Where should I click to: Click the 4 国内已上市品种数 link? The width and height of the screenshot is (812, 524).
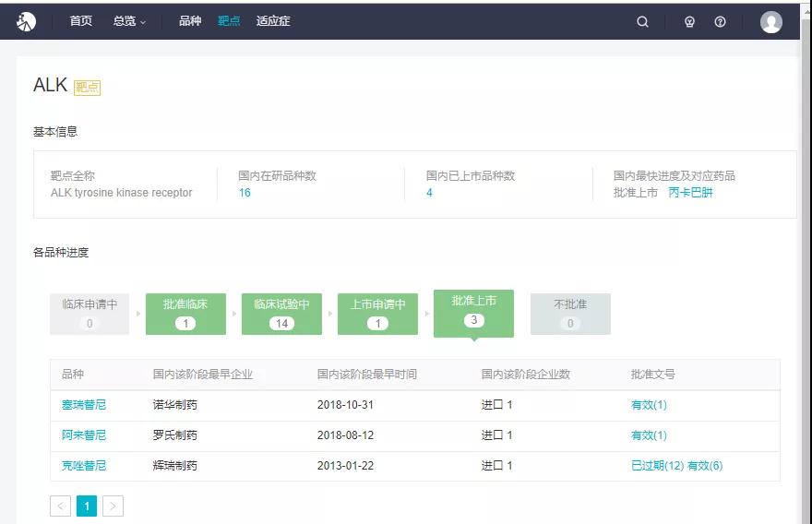(429, 193)
